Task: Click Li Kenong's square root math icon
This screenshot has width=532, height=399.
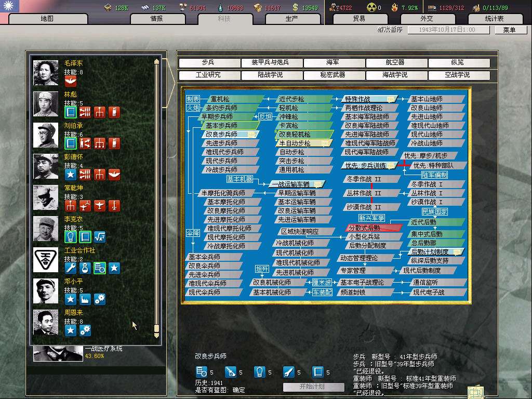Action: tap(100, 237)
